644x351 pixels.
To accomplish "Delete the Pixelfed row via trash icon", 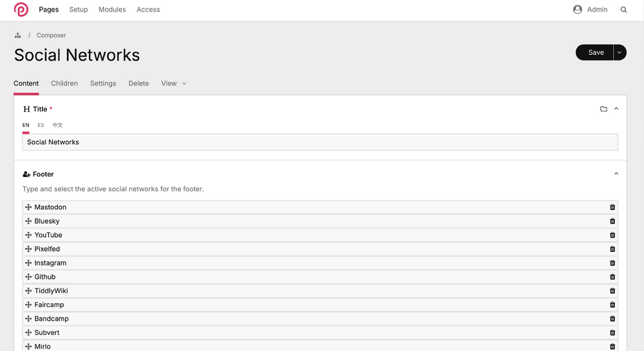I will point(612,249).
